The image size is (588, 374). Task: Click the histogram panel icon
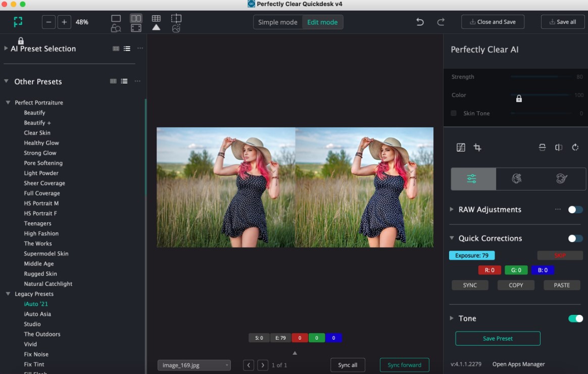(x=461, y=148)
